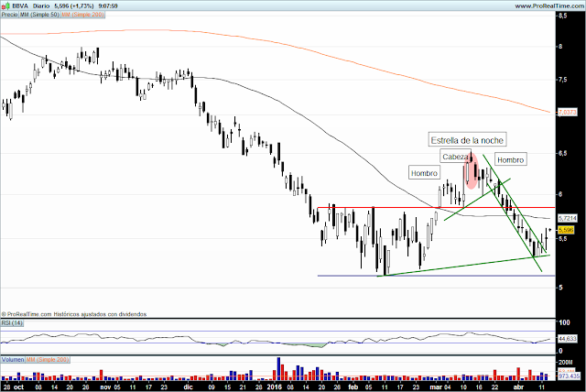
Task: Open the MM (Simple 50) indicator label
Action: click(39, 15)
